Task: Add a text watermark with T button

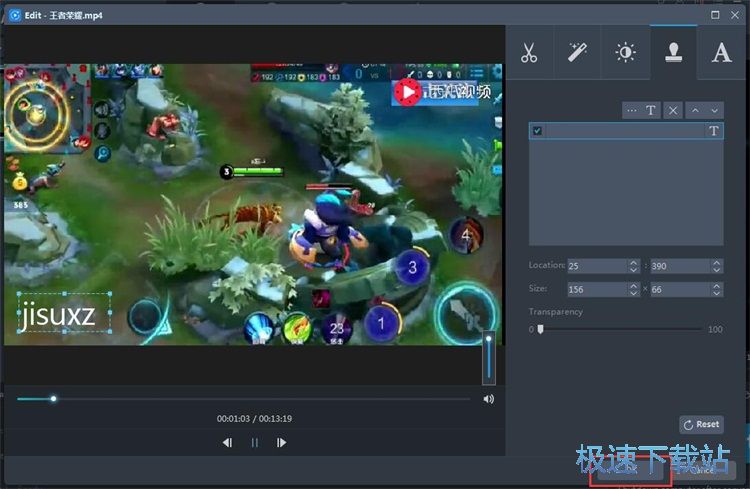Action: [x=651, y=110]
